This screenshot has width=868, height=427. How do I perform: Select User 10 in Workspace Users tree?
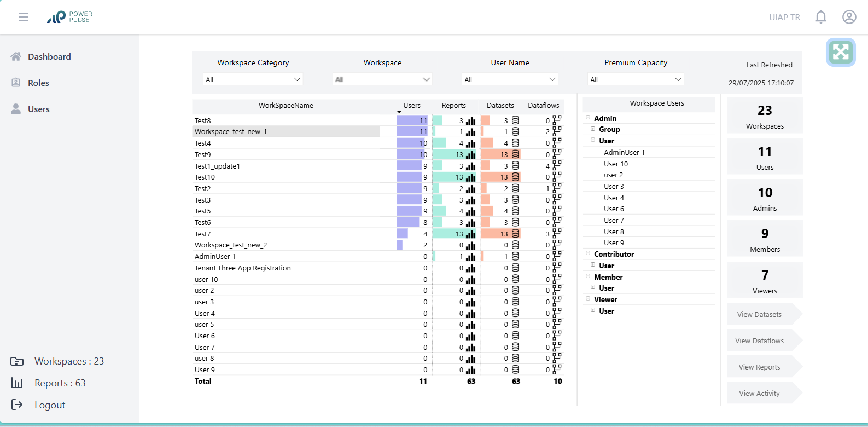point(616,164)
